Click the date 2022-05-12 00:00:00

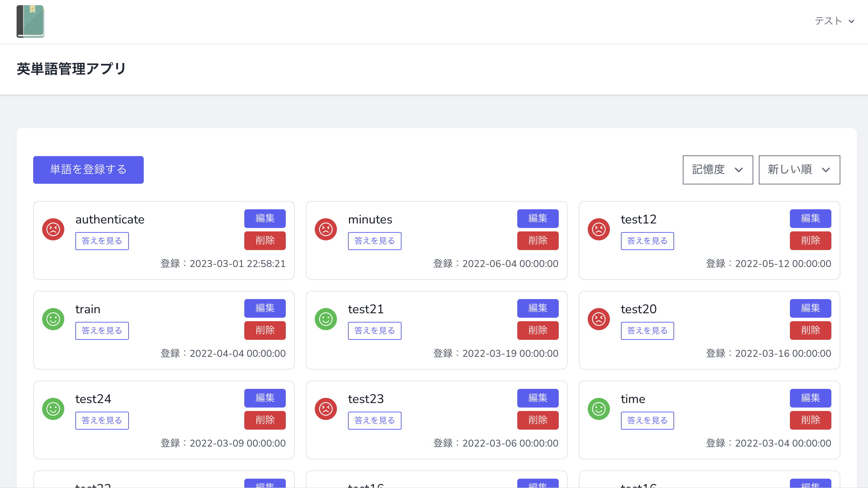point(783,264)
